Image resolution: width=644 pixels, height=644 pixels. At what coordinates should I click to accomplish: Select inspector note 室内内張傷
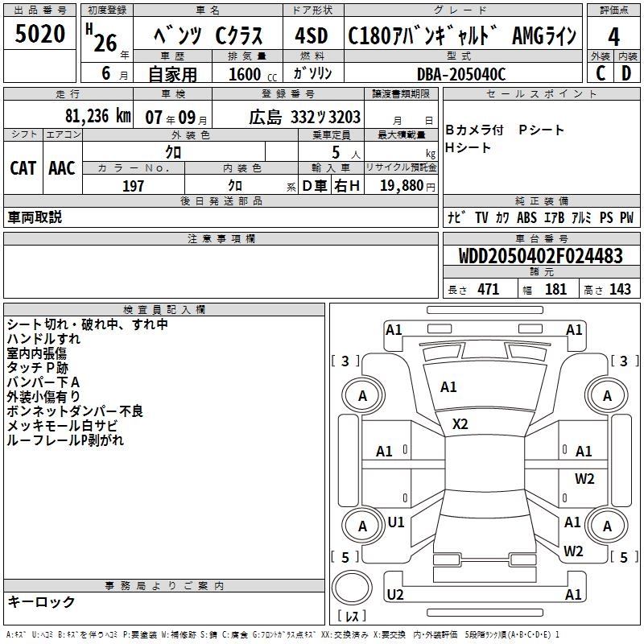(x=36, y=353)
